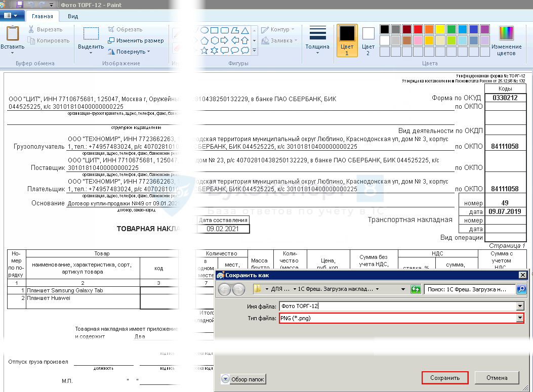Select the left arrow shape
Screen dimensions: 533x392
coord(235,40)
